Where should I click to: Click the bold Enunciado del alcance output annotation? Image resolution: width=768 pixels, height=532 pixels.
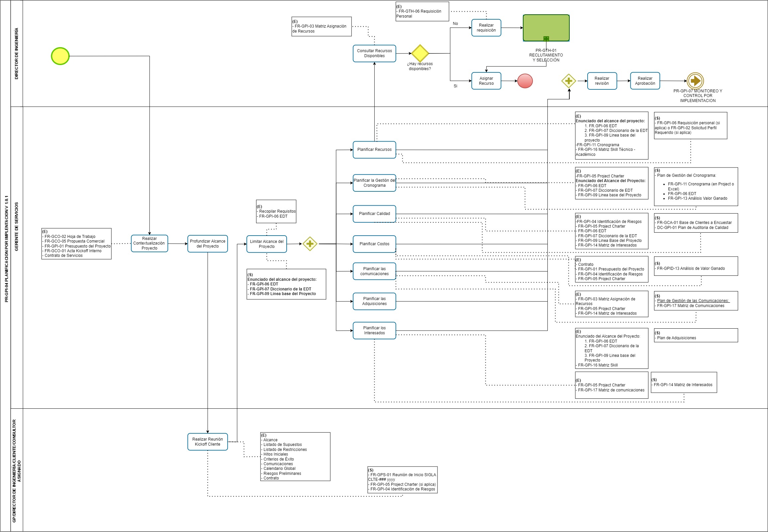[x=286, y=285]
